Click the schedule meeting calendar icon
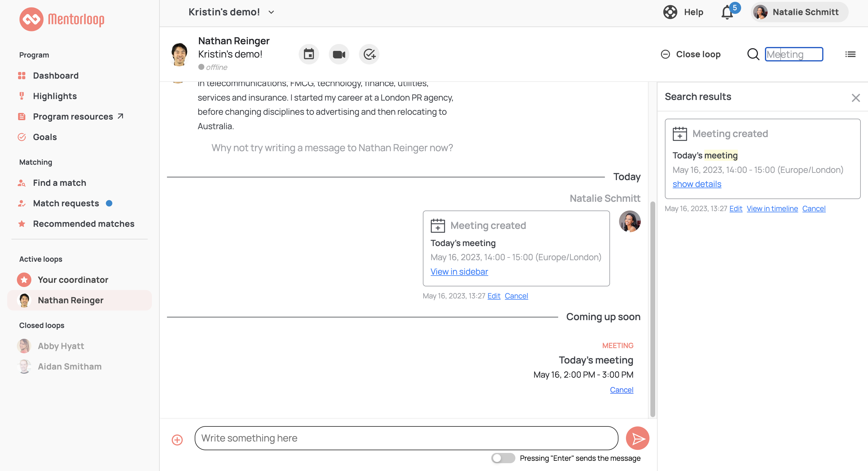This screenshot has width=868, height=471. coord(309,54)
